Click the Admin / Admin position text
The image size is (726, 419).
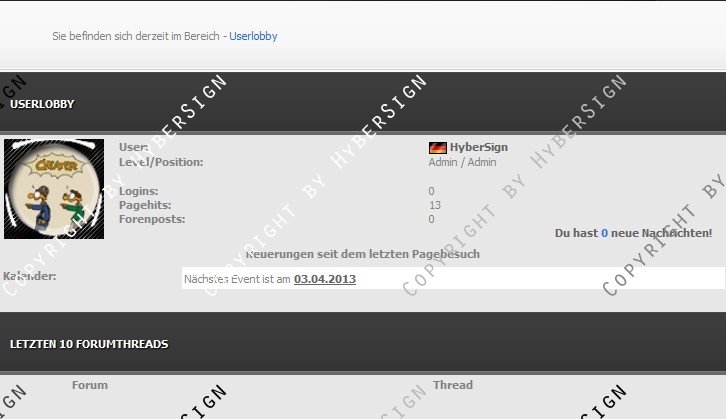coord(462,162)
